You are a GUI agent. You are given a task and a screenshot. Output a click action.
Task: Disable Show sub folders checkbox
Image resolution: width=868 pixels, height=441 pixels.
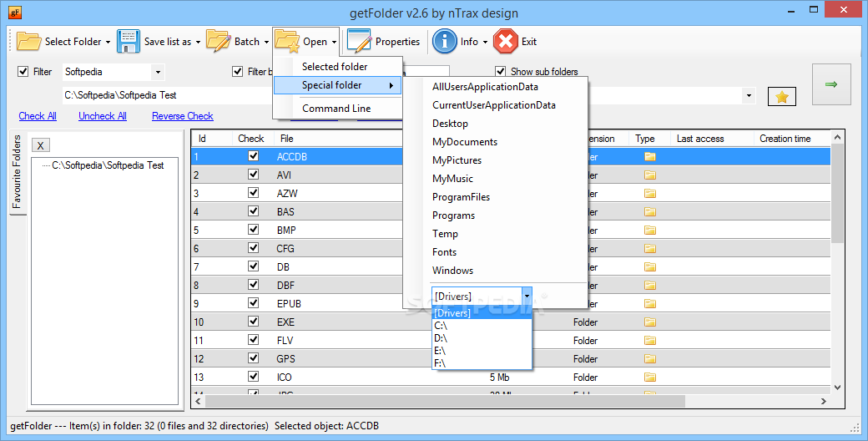[501, 72]
